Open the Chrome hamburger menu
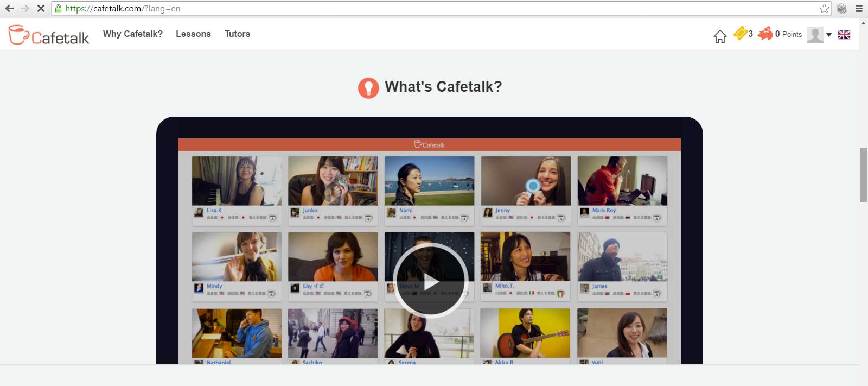Screen dimensions: 868x386 point(859,8)
